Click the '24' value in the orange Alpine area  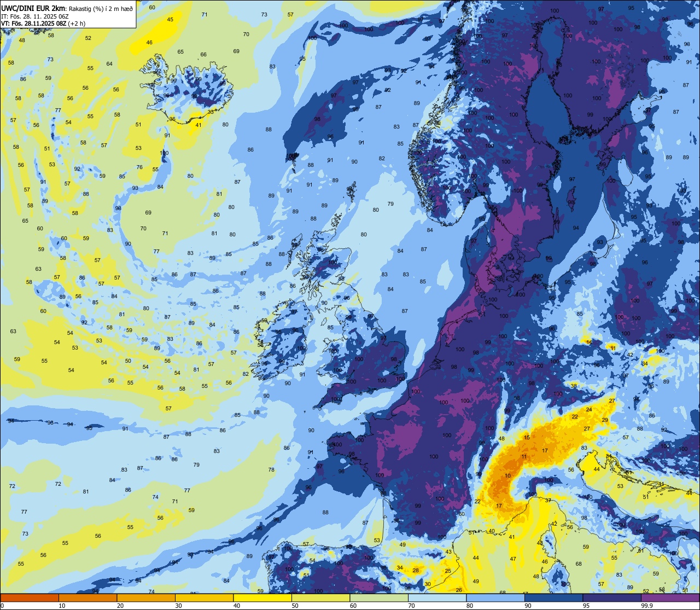(589, 410)
